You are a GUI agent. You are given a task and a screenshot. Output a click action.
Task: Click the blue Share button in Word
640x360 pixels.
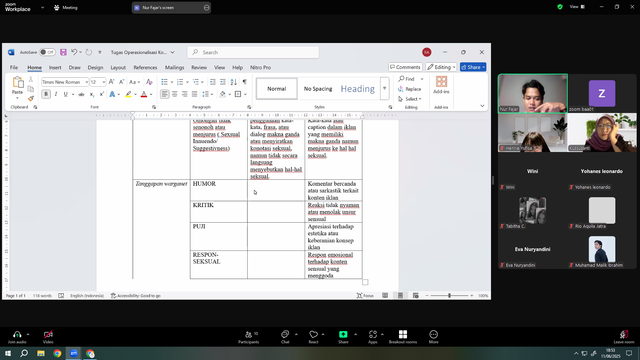tap(473, 67)
